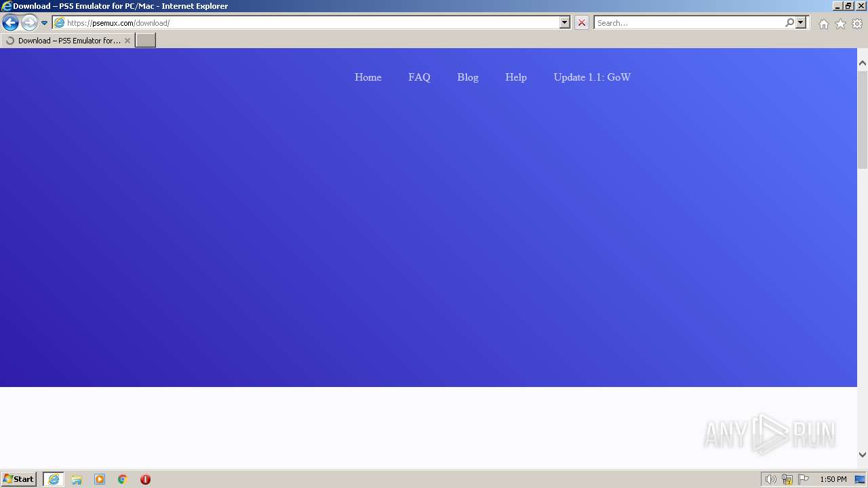Open Favorites star icon
Viewport: 868px width, 488px height.
tap(840, 24)
